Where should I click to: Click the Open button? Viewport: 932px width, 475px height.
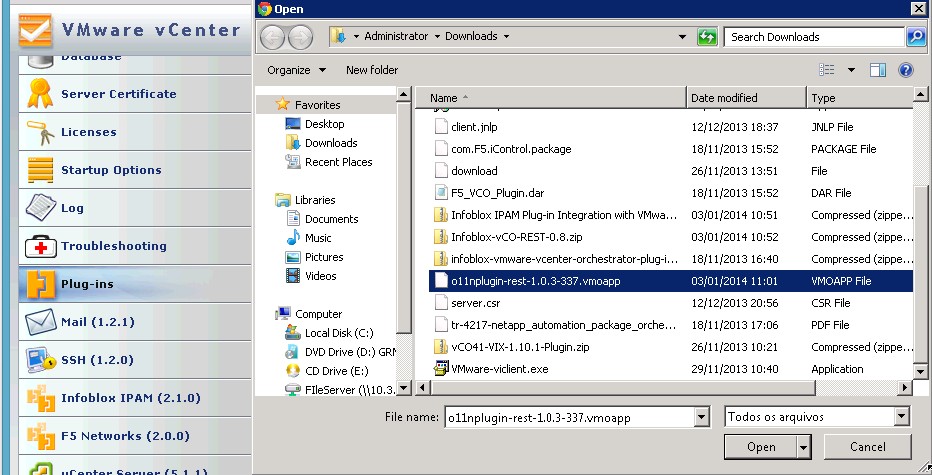tap(761, 447)
